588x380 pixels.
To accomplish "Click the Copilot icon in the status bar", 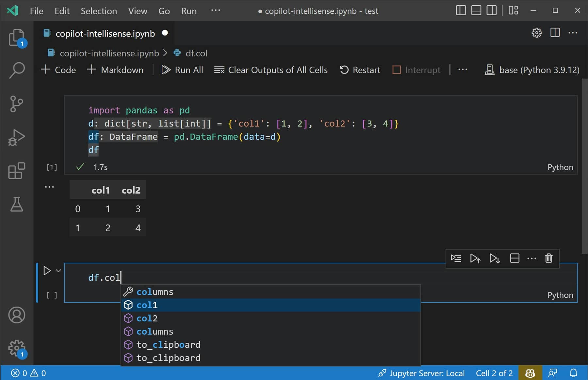I will click(x=530, y=373).
